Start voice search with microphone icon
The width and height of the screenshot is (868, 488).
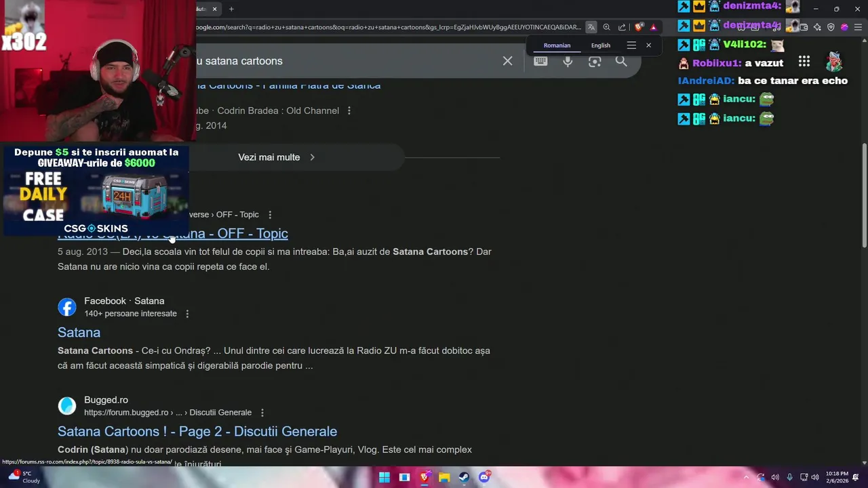(568, 61)
